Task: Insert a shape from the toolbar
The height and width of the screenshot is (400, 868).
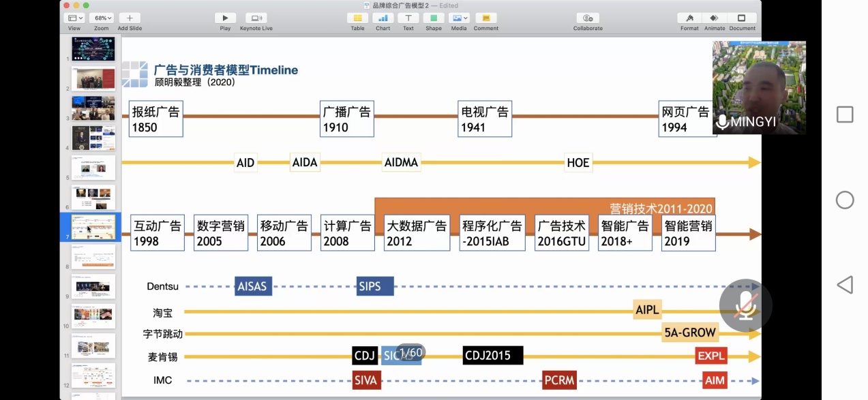Action: point(433,18)
